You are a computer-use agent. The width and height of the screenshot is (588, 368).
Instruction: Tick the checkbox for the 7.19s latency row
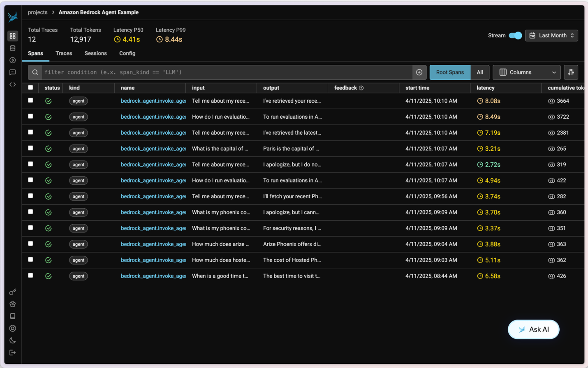click(30, 132)
